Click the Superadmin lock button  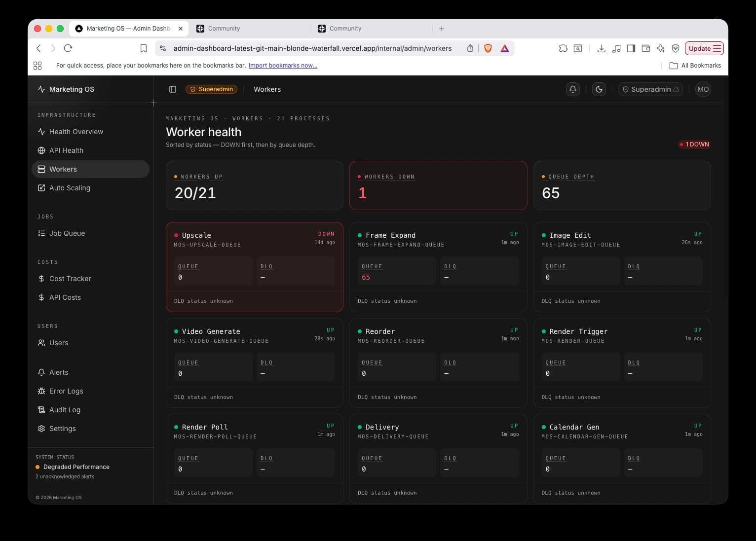coord(650,89)
